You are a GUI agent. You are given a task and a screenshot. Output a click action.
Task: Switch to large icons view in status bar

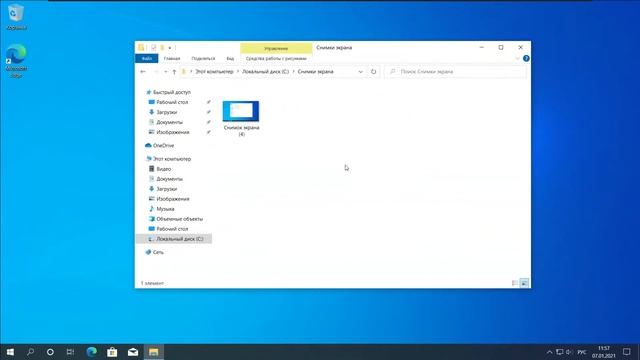tap(524, 283)
